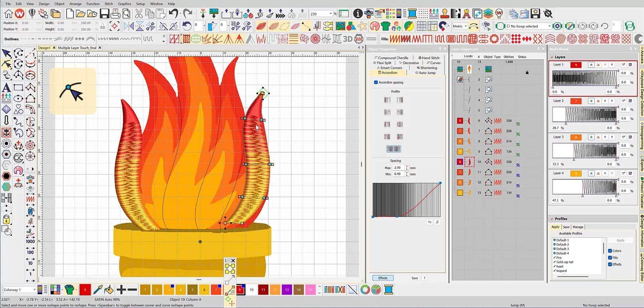Click the Add color plus icon
The height and width of the screenshot is (308, 644).
tap(121, 289)
